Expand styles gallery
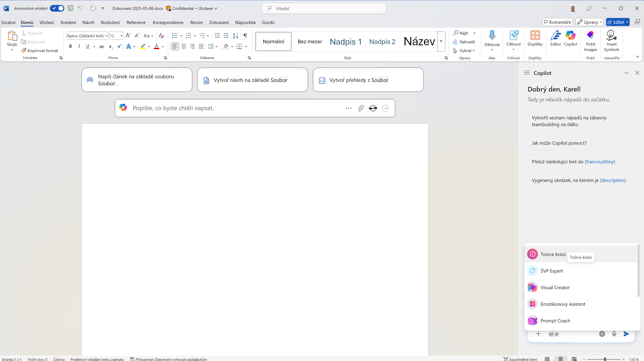The height and width of the screenshot is (361, 644). tap(441, 41)
